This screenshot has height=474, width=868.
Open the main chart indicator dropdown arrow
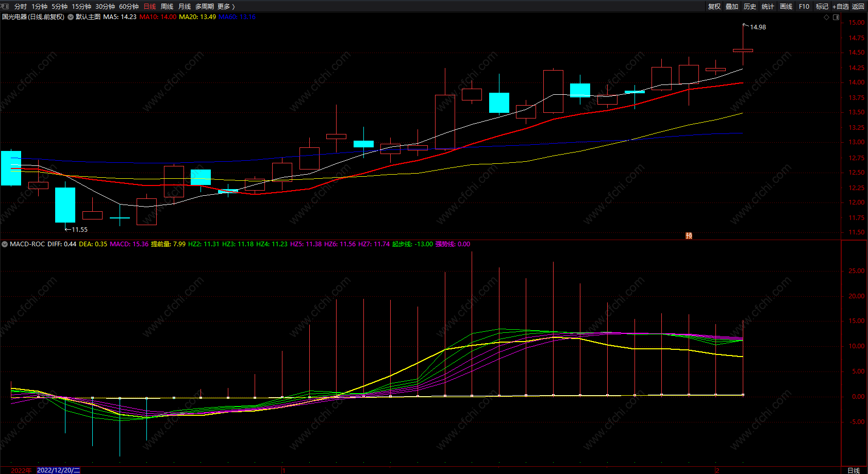click(71, 17)
